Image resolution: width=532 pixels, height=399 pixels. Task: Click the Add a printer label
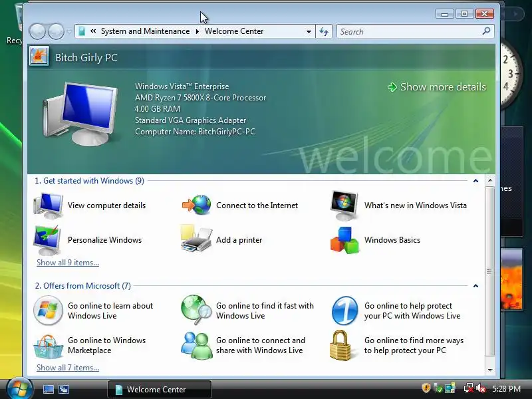coord(239,240)
